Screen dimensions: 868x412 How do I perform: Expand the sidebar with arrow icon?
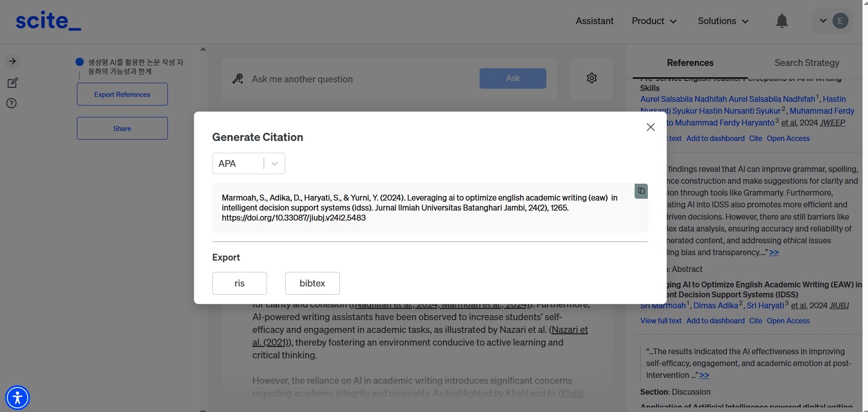(x=13, y=61)
